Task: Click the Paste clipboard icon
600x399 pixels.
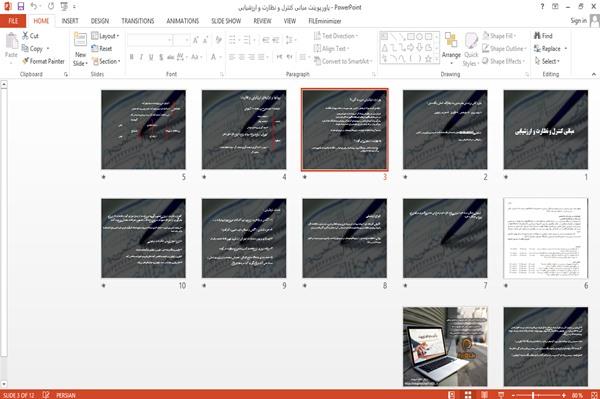Action: click(11, 41)
